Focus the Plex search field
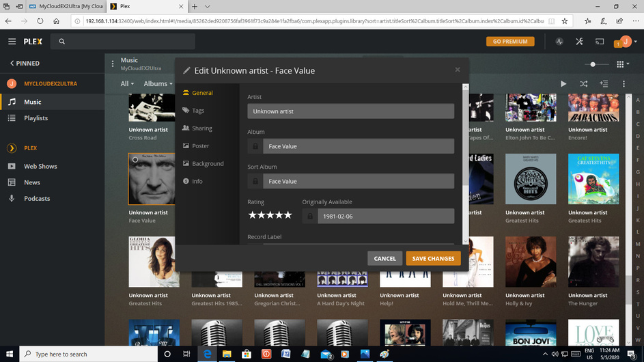644x362 pixels. point(123,42)
